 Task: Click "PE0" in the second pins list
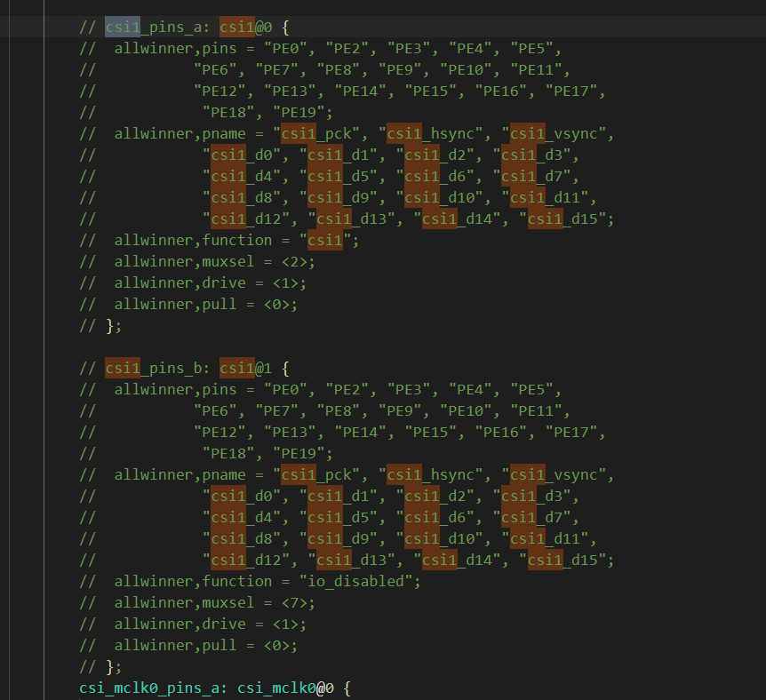[x=286, y=389]
